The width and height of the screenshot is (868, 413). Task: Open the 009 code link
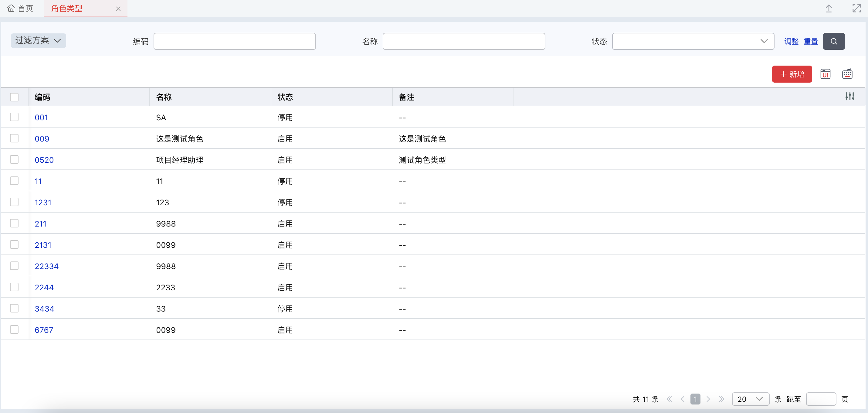click(x=42, y=139)
